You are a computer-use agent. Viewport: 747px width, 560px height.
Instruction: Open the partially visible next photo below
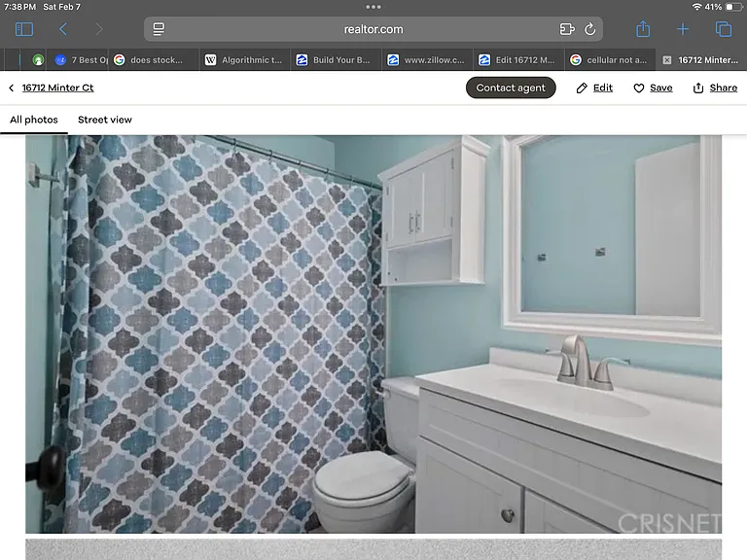(x=373, y=549)
